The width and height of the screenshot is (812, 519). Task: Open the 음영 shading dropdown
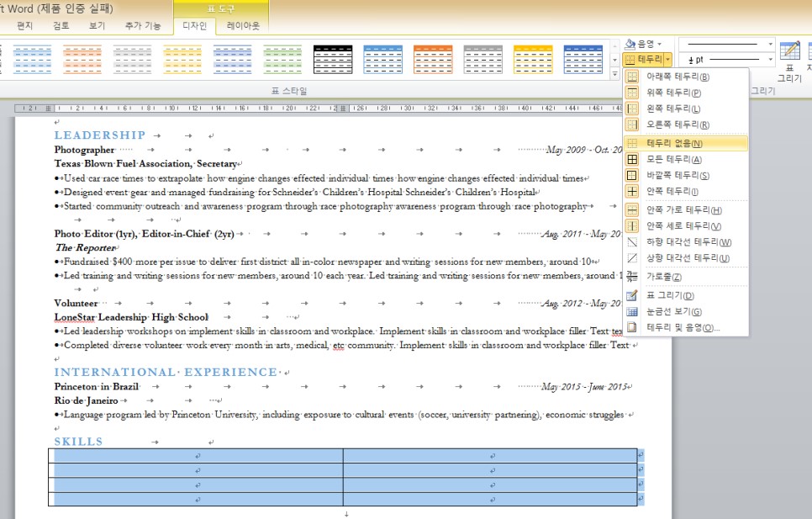pyautogui.click(x=645, y=43)
